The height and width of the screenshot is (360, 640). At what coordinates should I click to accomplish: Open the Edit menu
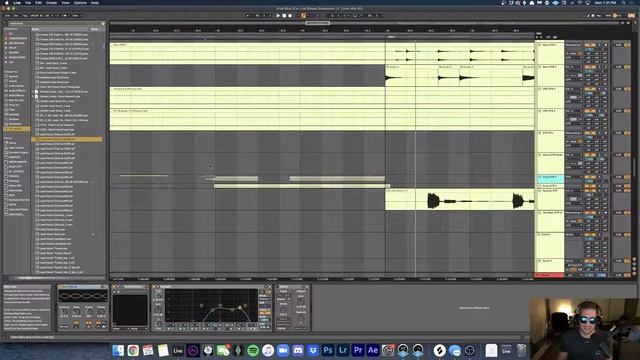pyautogui.click(x=38, y=2)
